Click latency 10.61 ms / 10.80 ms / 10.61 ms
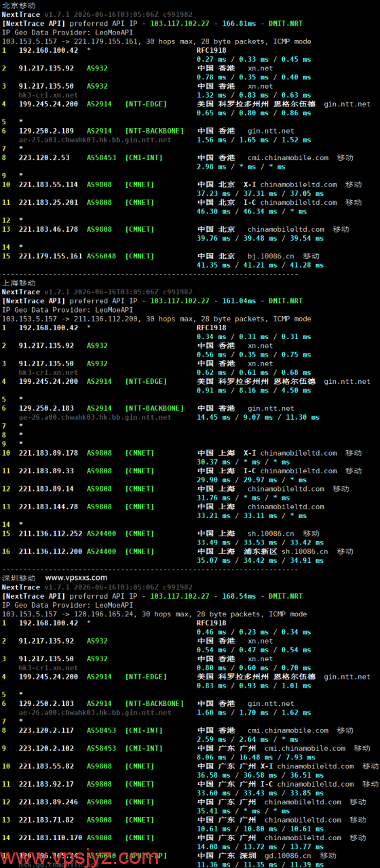The width and height of the screenshot is (380, 868). [261, 829]
